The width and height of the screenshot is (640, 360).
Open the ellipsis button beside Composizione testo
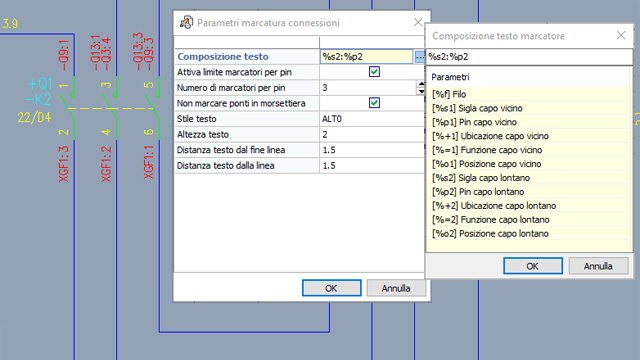click(x=419, y=57)
